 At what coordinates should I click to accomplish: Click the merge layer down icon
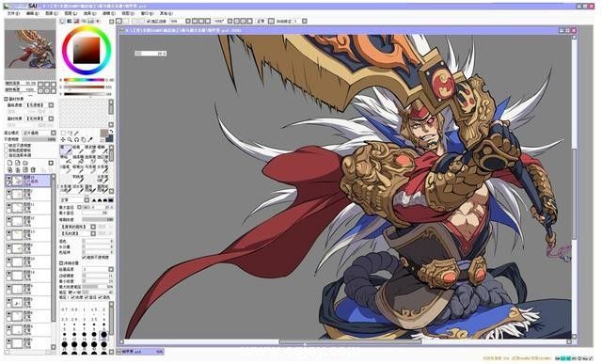tap(18, 169)
